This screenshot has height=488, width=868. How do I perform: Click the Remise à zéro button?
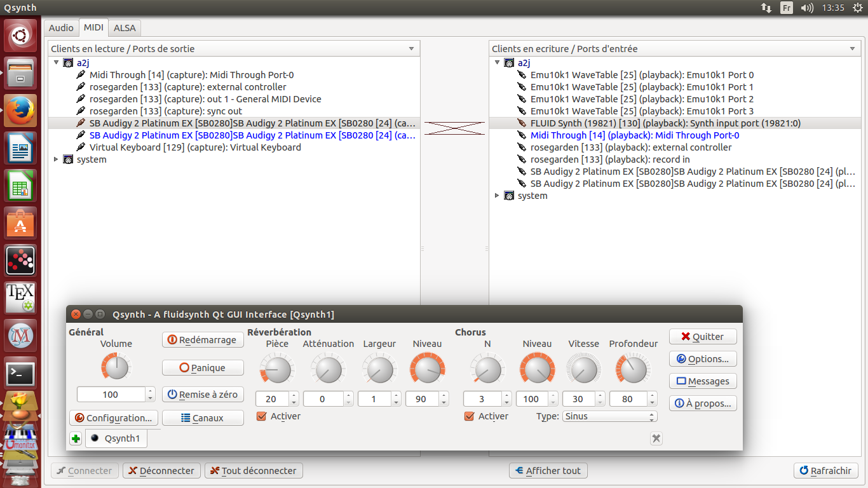coord(203,395)
